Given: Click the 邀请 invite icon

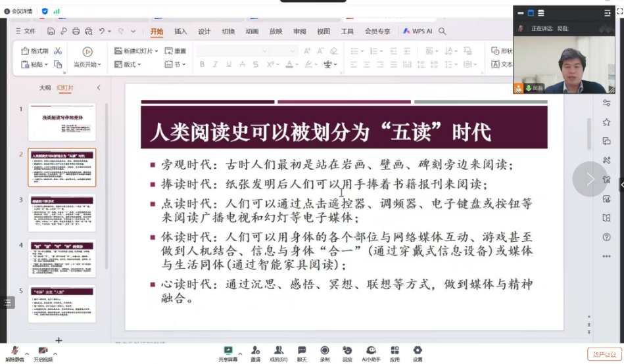Looking at the screenshot, I should pos(255,350).
